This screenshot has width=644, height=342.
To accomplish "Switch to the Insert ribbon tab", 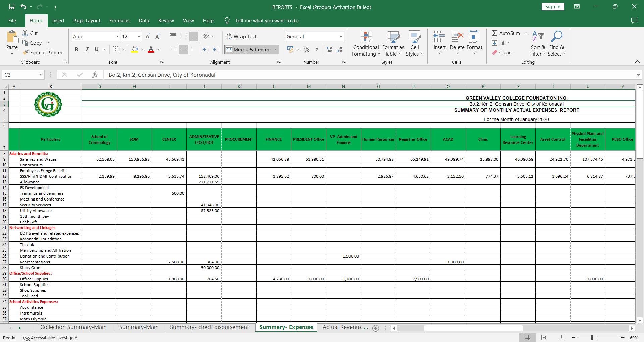I will click(58, 21).
